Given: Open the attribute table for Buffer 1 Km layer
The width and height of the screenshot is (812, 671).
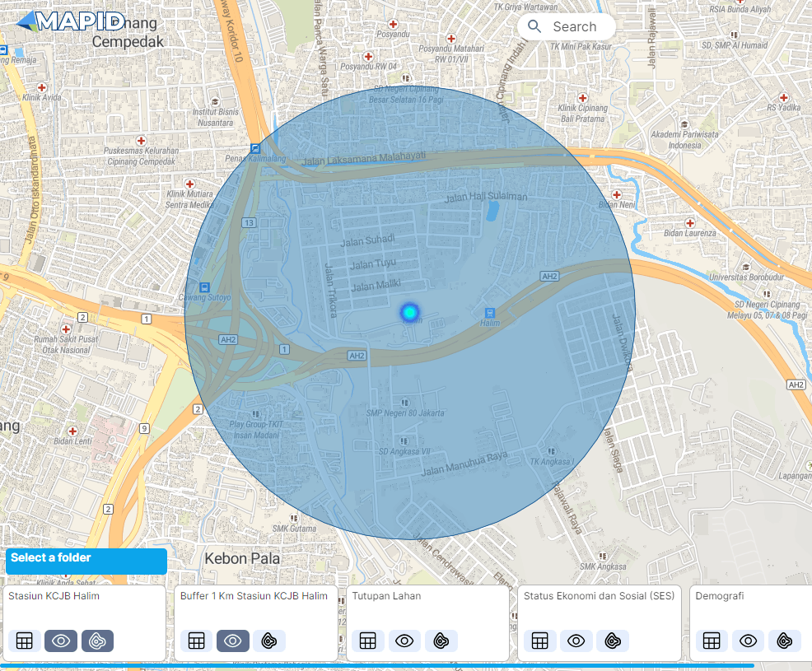Looking at the screenshot, I should [x=196, y=641].
